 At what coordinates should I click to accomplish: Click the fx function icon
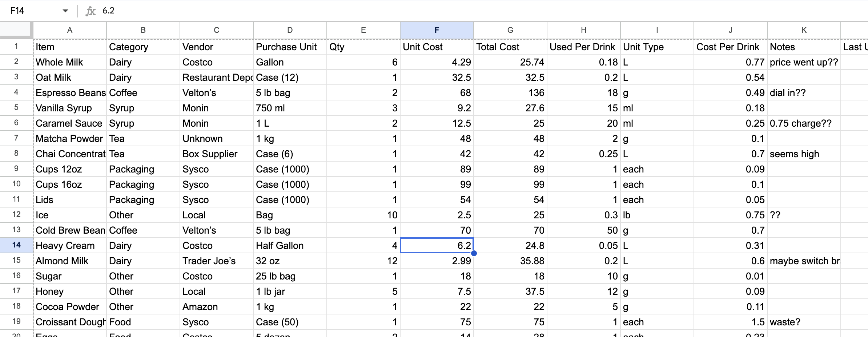pos(90,11)
